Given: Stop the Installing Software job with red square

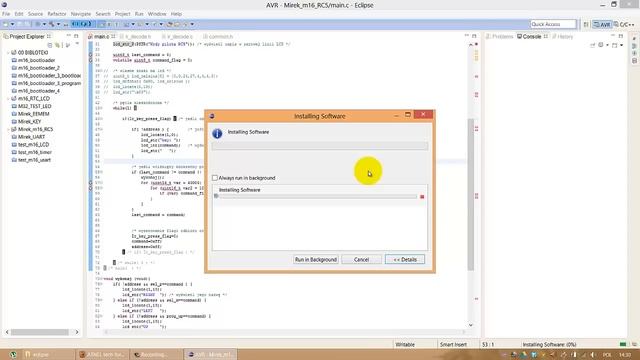Looking at the screenshot, I should pos(422,197).
